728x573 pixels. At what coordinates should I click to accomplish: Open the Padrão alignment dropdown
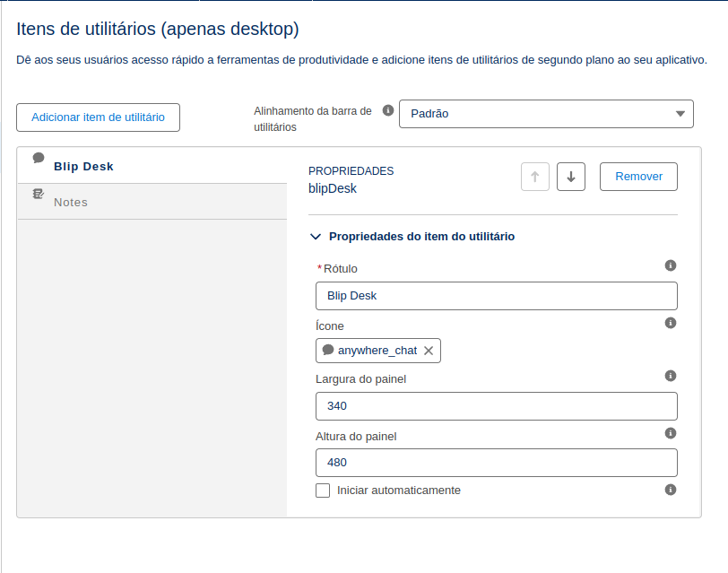click(x=546, y=114)
